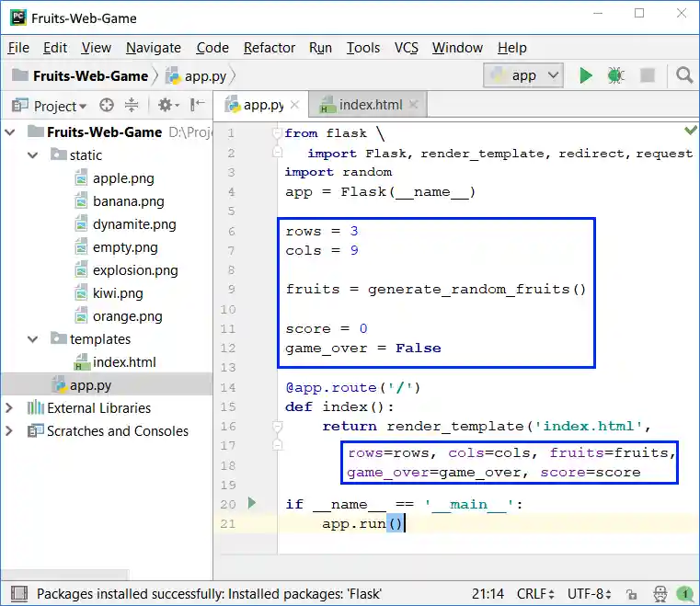Click the Search Everywhere magnifier icon
The image size is (700, 606).
click(683, 75)
